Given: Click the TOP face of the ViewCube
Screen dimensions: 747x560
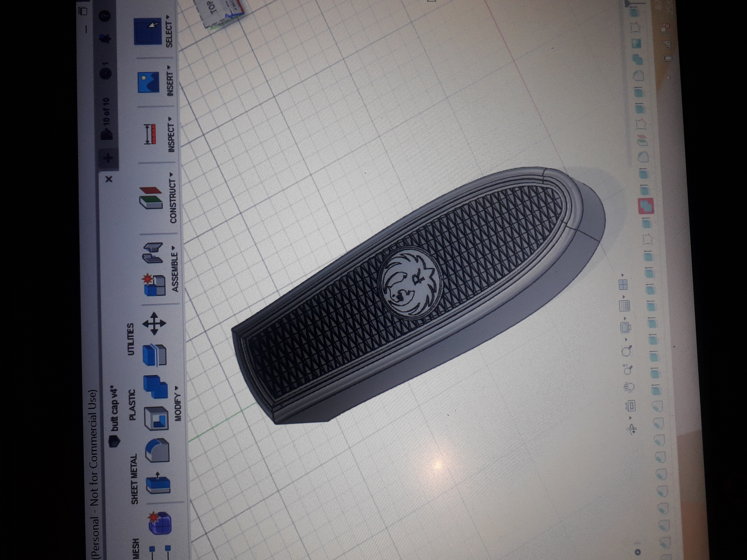Looking at the screenshot, I should tap(213, 7).
